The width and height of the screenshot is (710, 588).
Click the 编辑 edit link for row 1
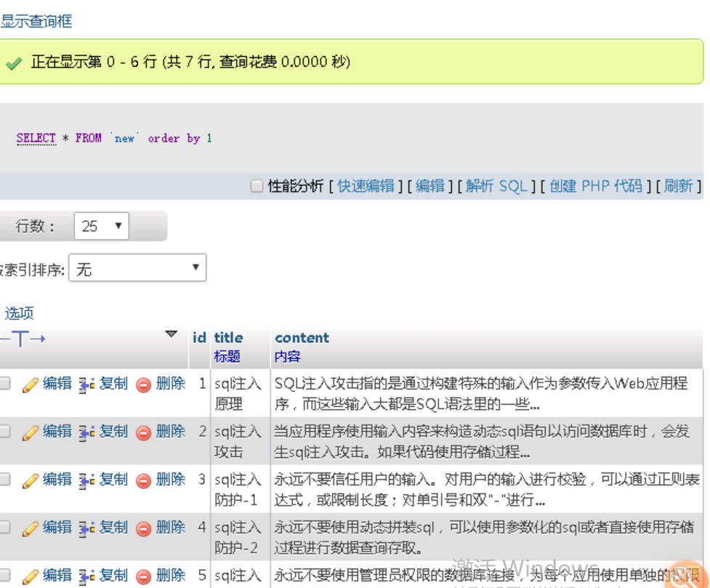point(57,384)
